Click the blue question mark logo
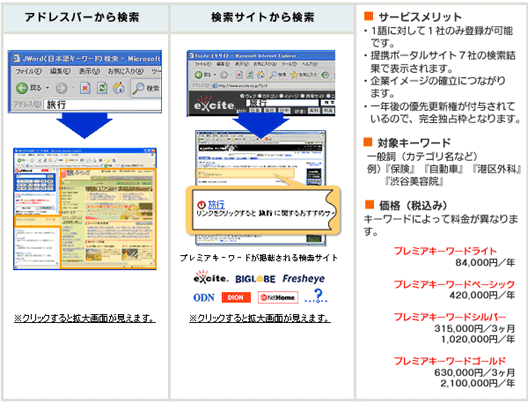This screenshot has width=528, height=404. pyautogui.click(x=316, y=296)
